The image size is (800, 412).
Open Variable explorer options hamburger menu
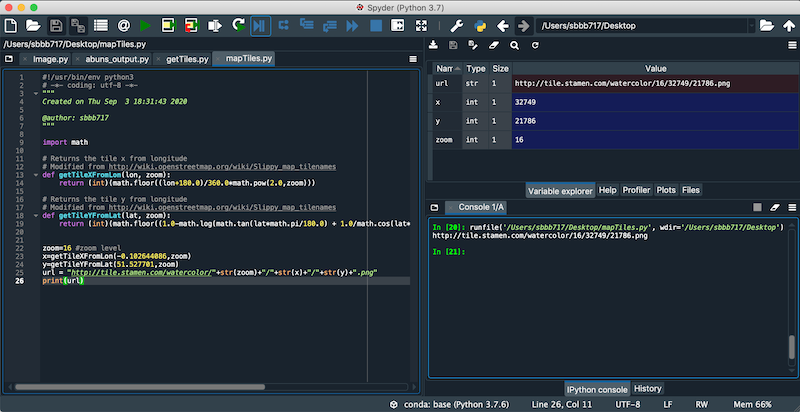click(x=792, y=45)
